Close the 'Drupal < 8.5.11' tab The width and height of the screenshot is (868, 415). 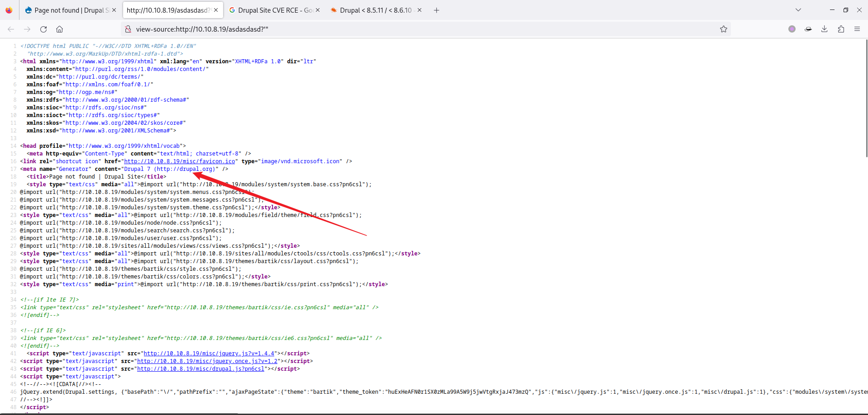420,10
